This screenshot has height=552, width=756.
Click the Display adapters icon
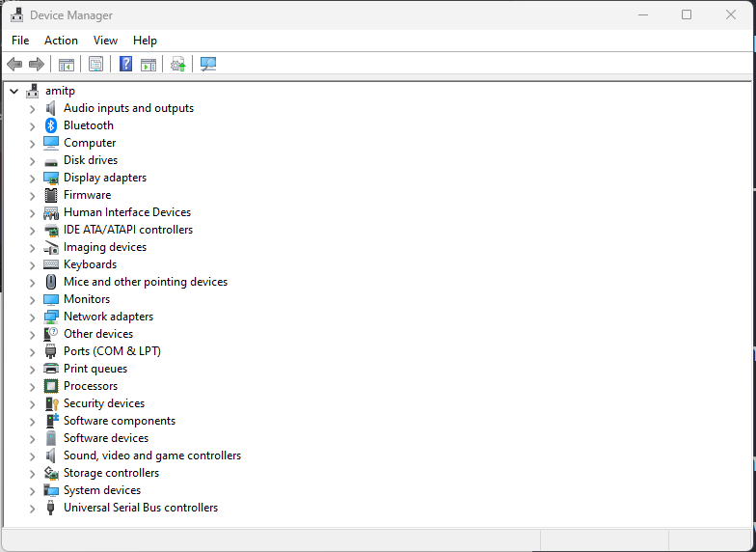[x=50, y=178]
